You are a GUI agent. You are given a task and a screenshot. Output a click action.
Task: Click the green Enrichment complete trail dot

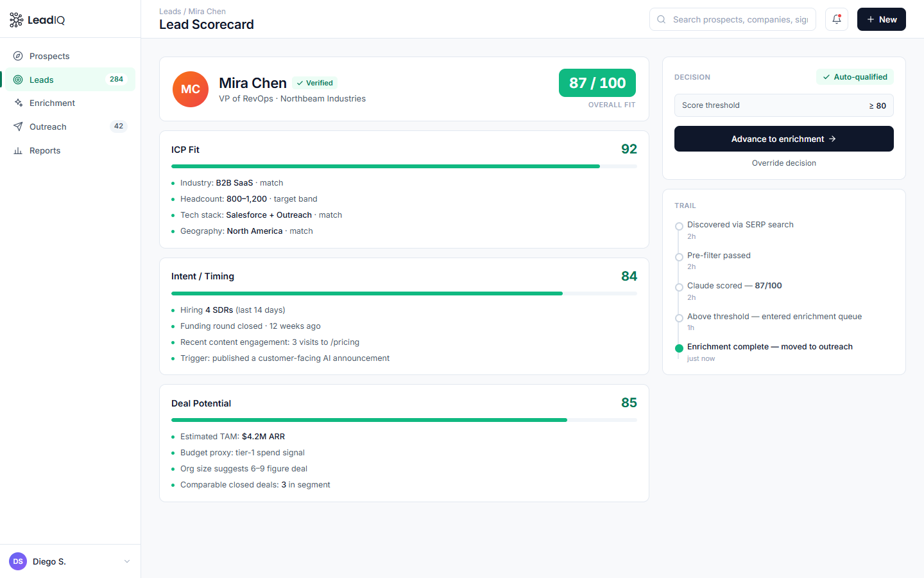tap(679, 349)
